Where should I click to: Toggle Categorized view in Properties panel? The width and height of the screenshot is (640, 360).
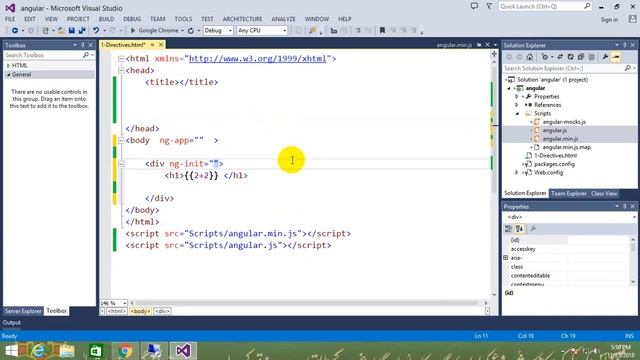(509, 229)
